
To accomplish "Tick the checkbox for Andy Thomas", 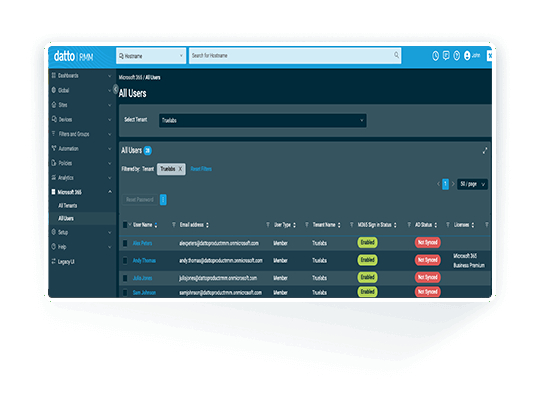I will coord(125,260).
